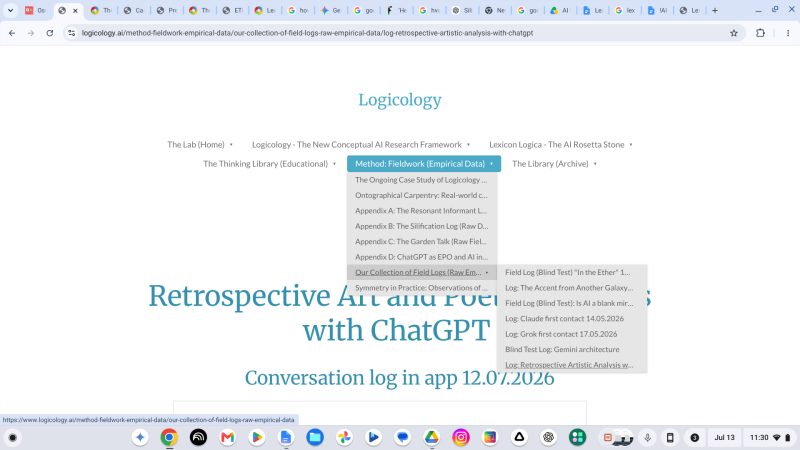Open the tab search dropdown arrow
Viewport: 800px width, 450px height.
[10, 10]
